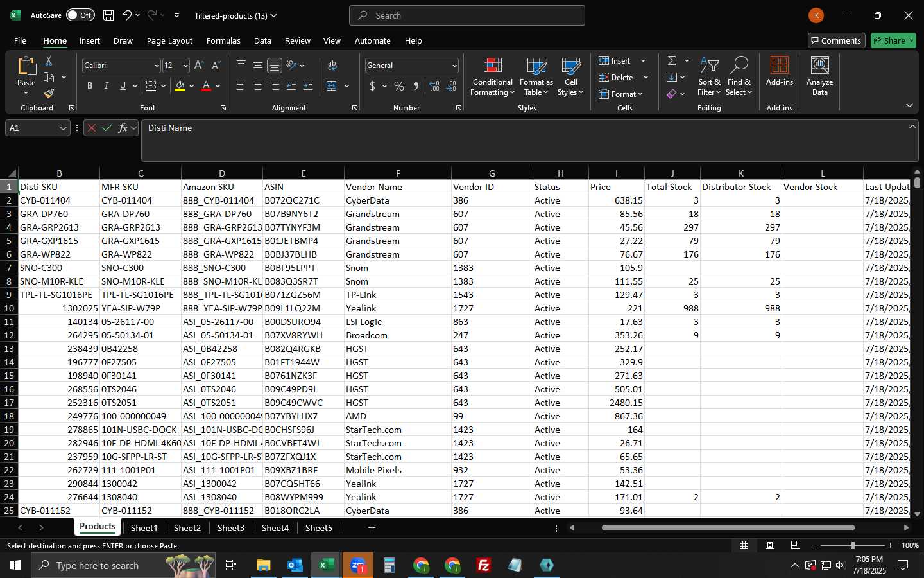Expand the Merge & Center dropdown arrow
924x578 pixels.
[346, 86]
